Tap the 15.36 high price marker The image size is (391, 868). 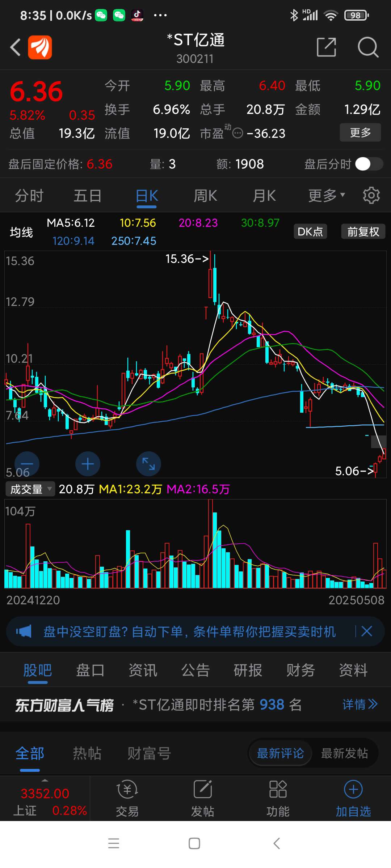point(187,259)
